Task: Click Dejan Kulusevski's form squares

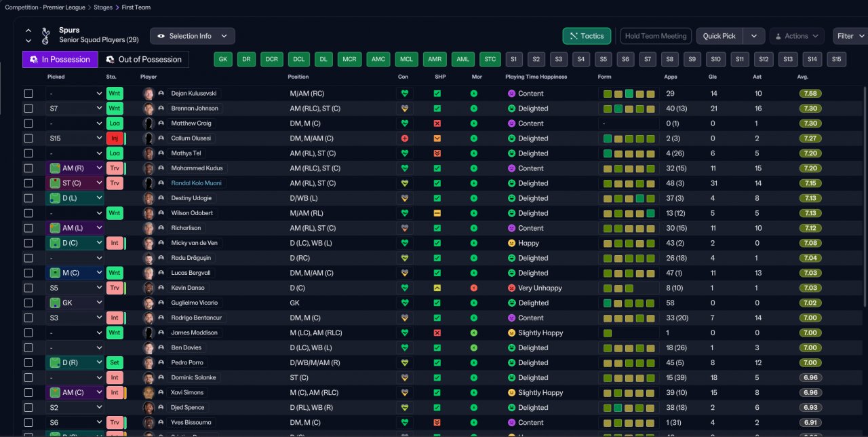Action: click(629, 94)
